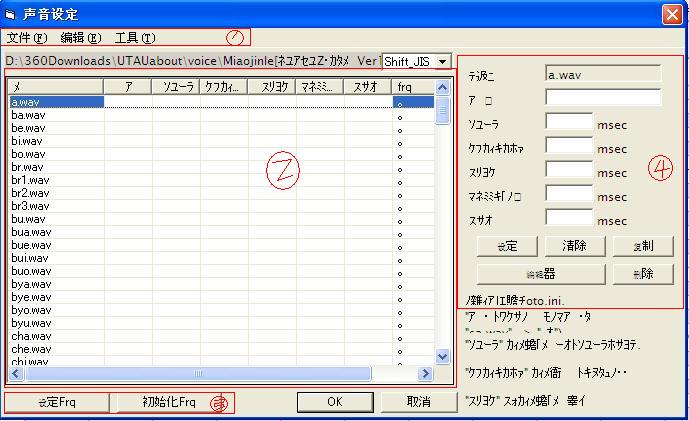This screenshot has width=689, height=421.
Task: Select the br3.wav row
Action: (x=222, y=206)
